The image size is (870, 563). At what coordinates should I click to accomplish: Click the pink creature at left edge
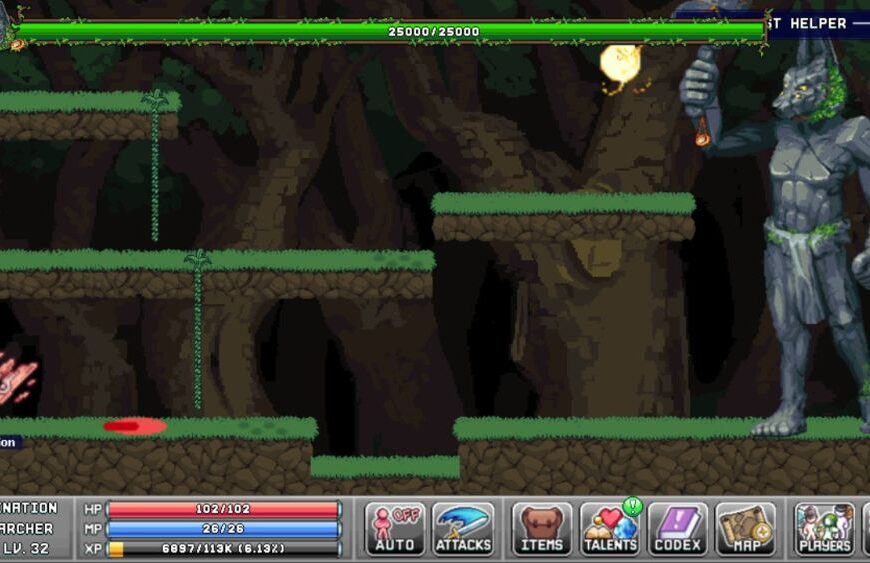pyautogui.click(x=17, y=376)
